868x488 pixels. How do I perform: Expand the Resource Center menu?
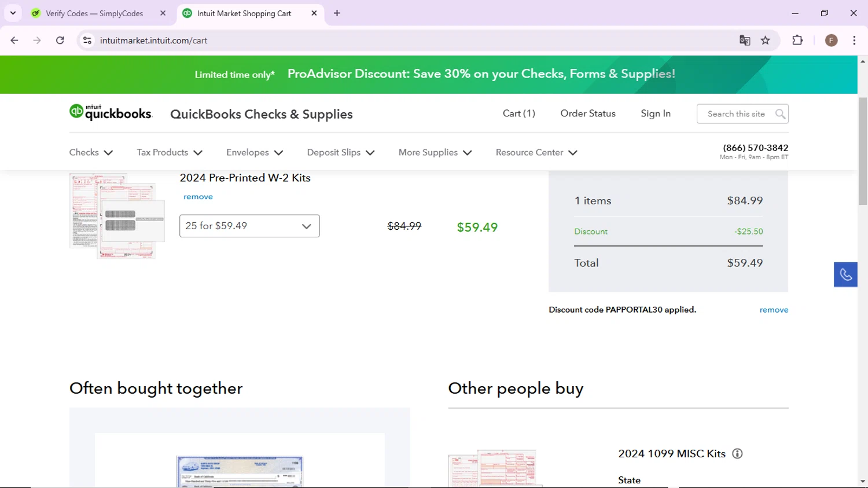coord(536,153)
